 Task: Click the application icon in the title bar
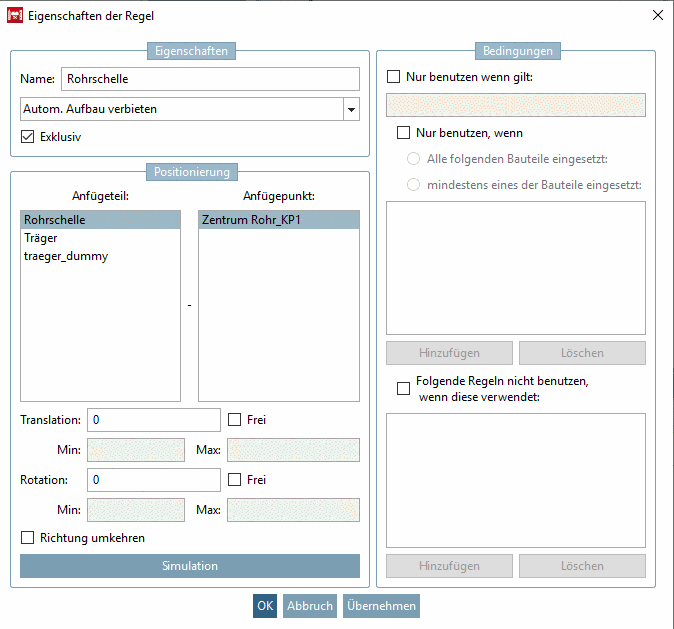15,16
